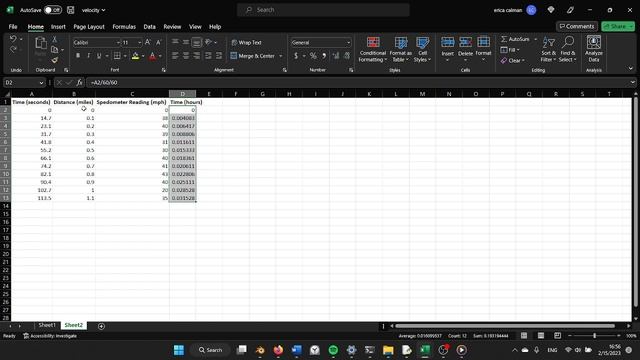The width and height of the screenshot is (640, 360).
Task: Open the General number format dropdown
Action: (348, 42)
